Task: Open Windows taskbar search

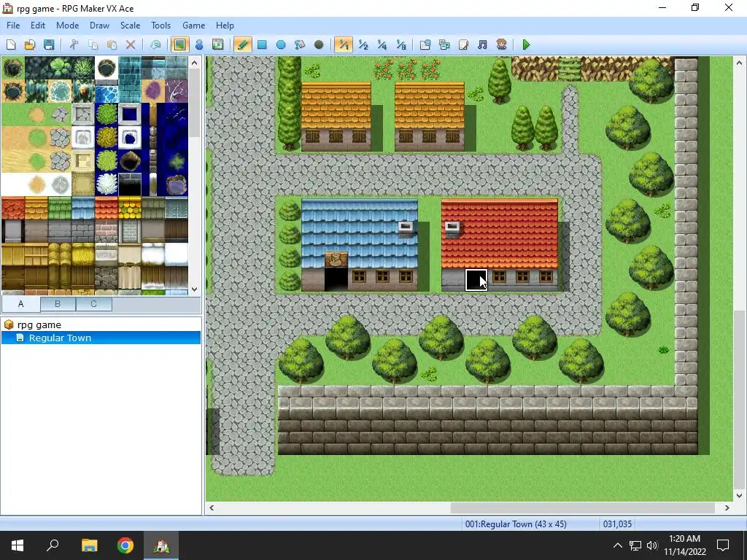Action: pyautogui.click(x=53, y=545)
